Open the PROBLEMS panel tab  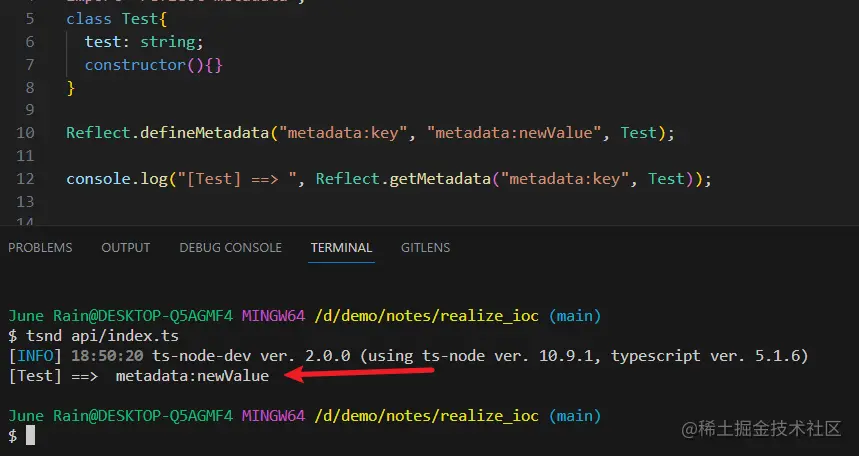(40, 248)
